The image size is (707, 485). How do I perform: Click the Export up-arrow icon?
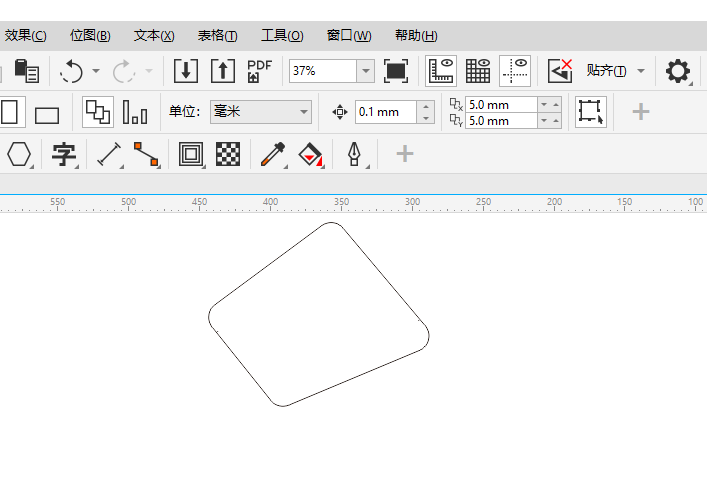click(223, 71)
